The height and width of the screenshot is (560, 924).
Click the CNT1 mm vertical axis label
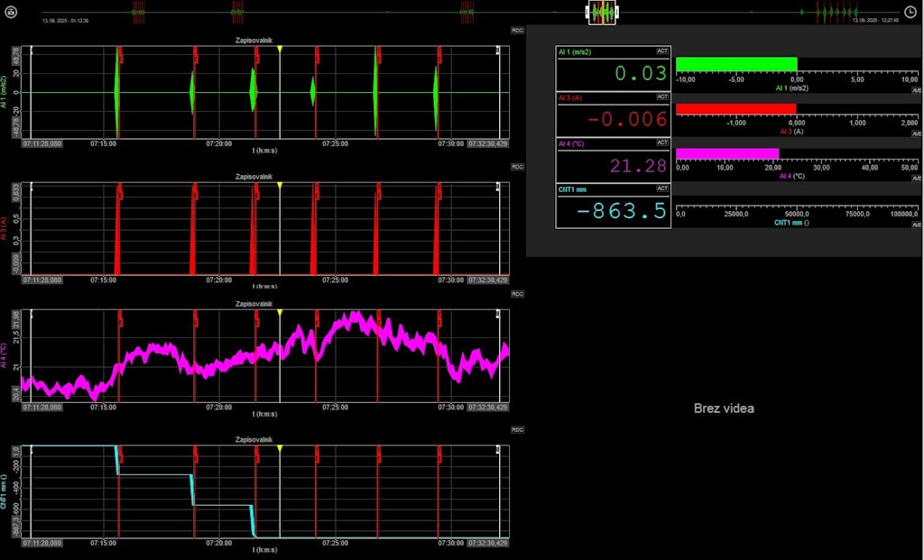[x=4, y=491]
